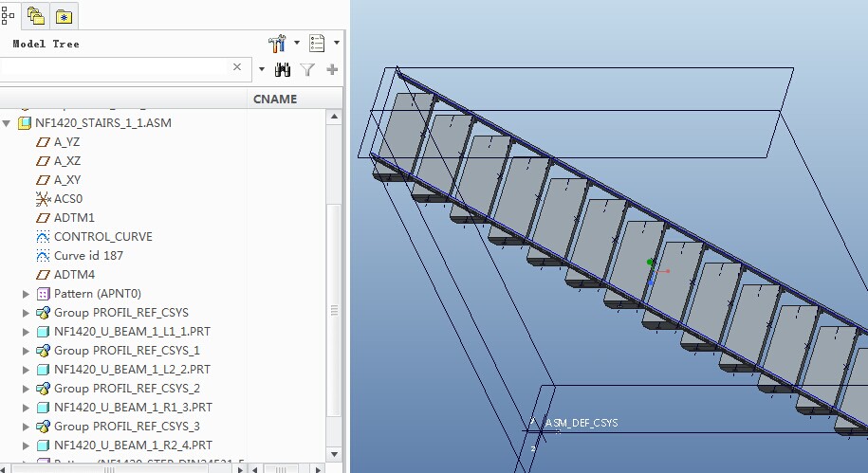Open the Favorites tab

[x=64, y=17]
